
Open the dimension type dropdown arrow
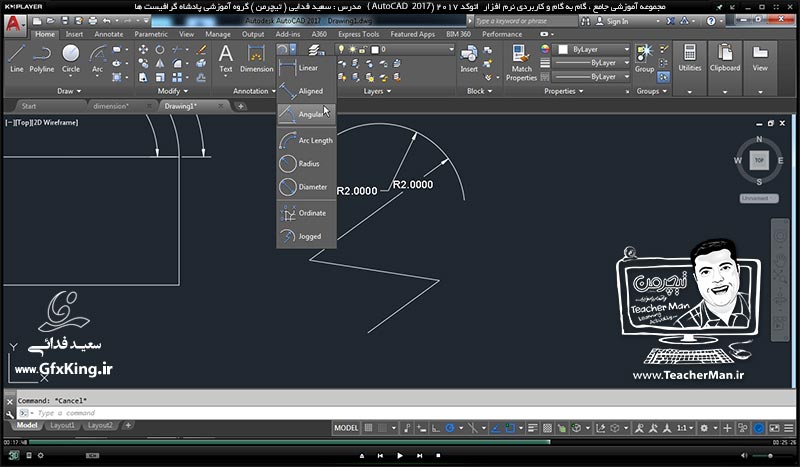coord(293,50)
